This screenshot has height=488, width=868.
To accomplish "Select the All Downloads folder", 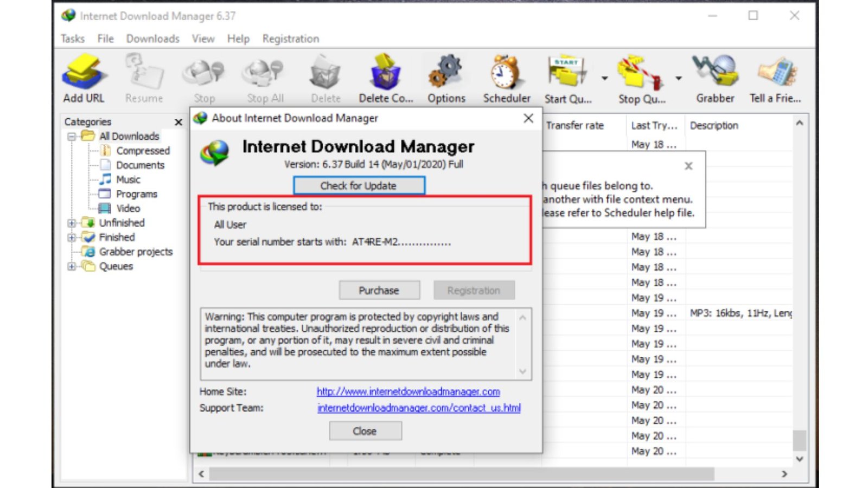I will tap(129, 136).
